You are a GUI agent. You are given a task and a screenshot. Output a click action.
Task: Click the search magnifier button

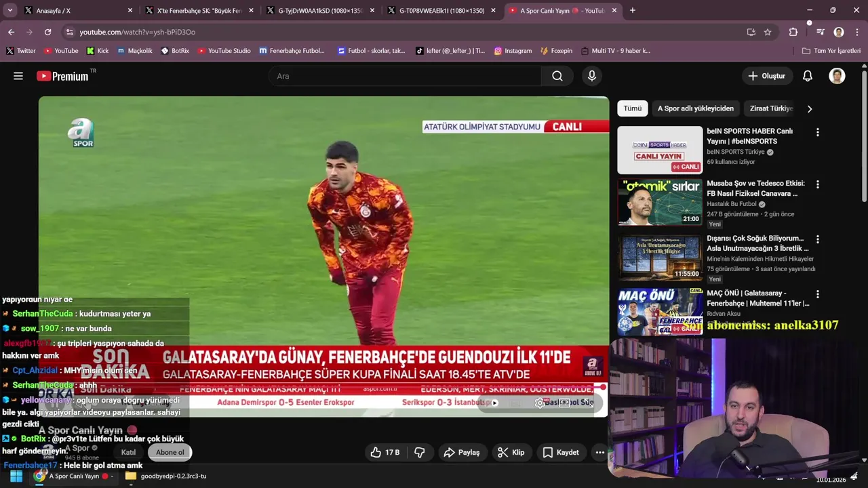coord(557,76)
